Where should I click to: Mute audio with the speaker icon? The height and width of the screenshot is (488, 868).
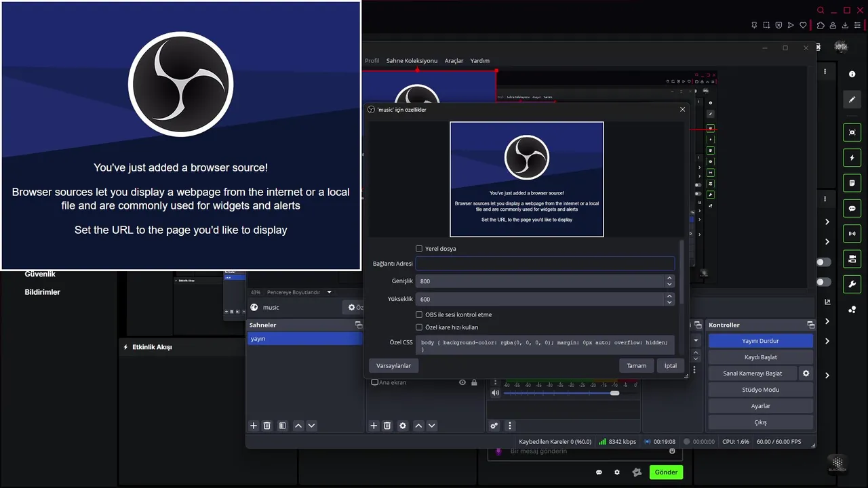click(495, 393)
